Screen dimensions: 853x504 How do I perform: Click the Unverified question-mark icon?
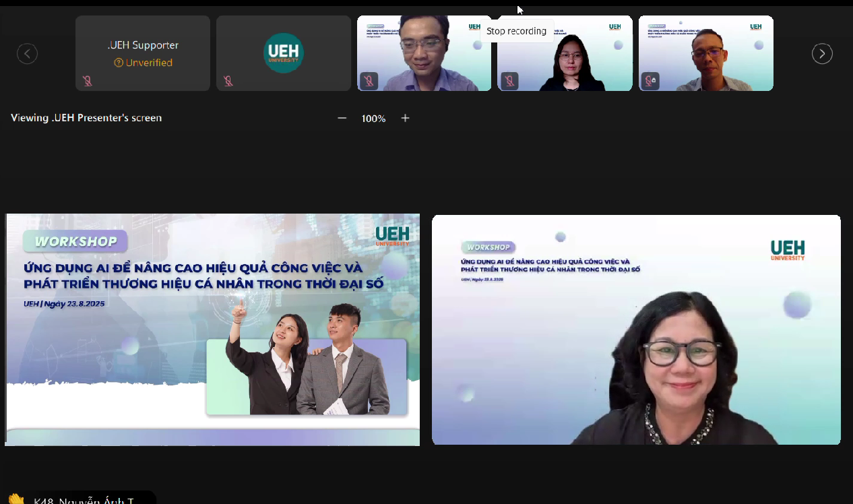point(119,63)
